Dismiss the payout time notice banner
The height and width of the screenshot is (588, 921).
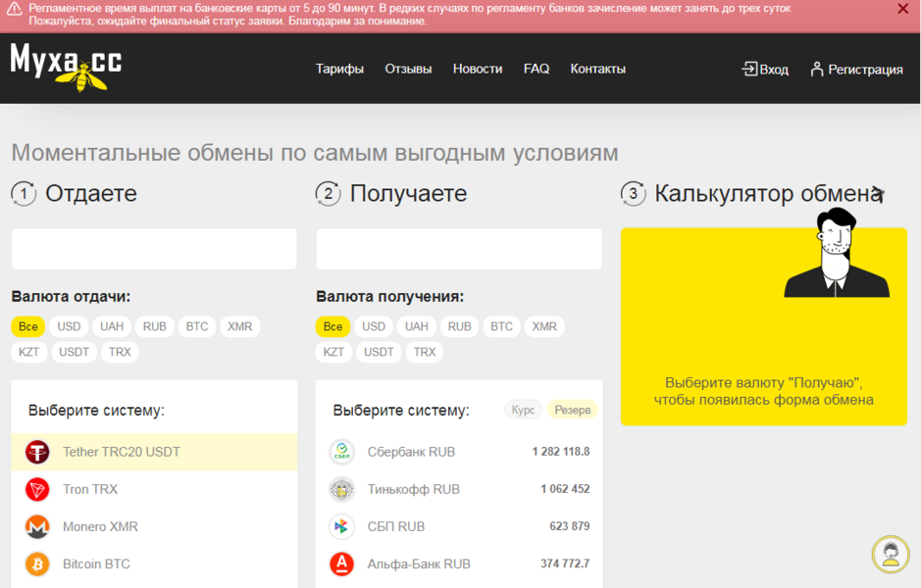[901, 10]
